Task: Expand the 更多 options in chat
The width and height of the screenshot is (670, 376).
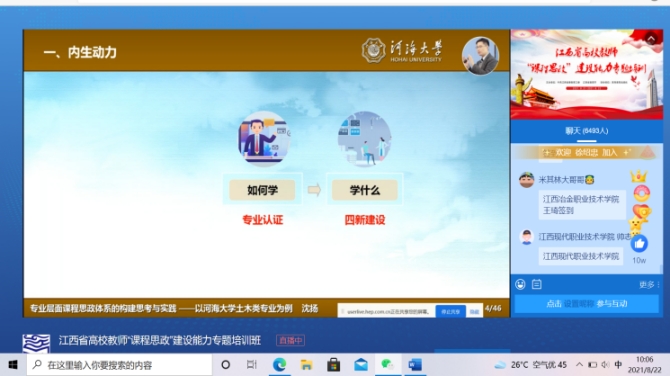Action: click(649, 285)
